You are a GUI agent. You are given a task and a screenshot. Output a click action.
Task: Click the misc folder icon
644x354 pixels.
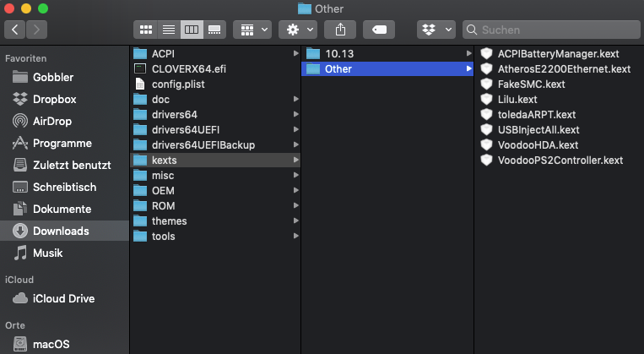[x=140, y=176]
